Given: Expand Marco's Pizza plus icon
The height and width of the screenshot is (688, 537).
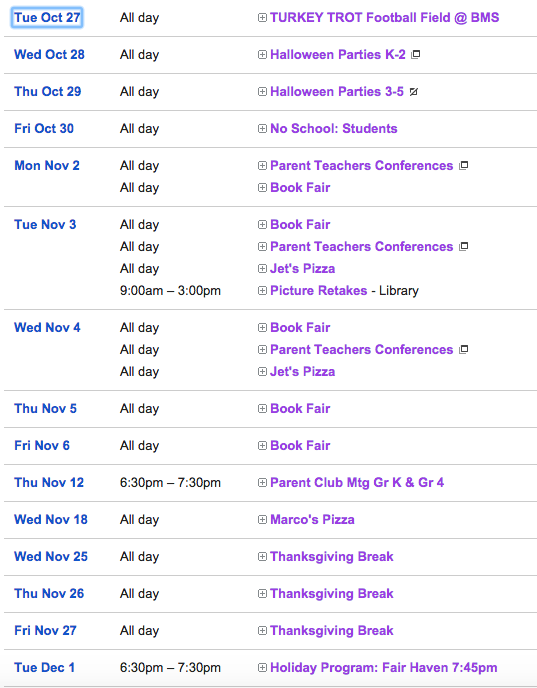Looking at the screenshot, I should tap(262, 520).
